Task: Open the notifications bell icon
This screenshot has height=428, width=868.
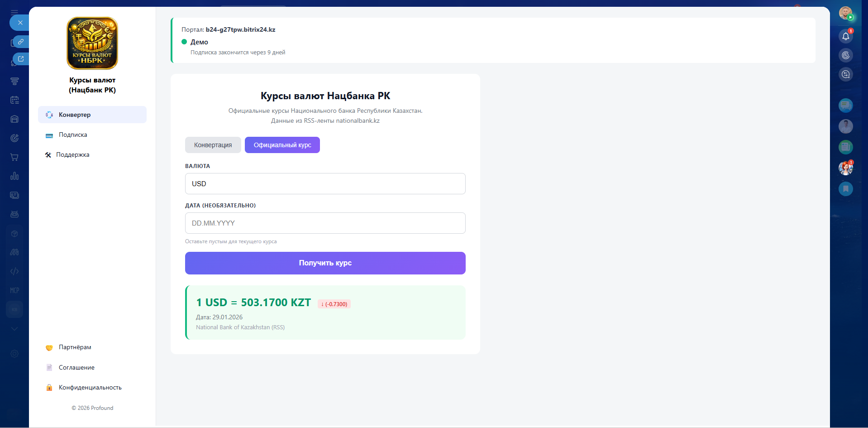Action: (x=845, y=36)
